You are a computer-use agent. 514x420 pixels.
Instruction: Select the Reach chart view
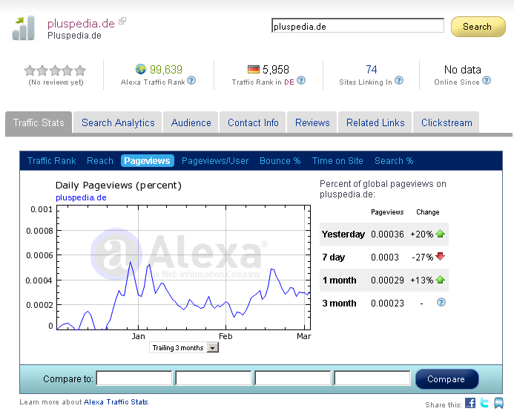100,161
